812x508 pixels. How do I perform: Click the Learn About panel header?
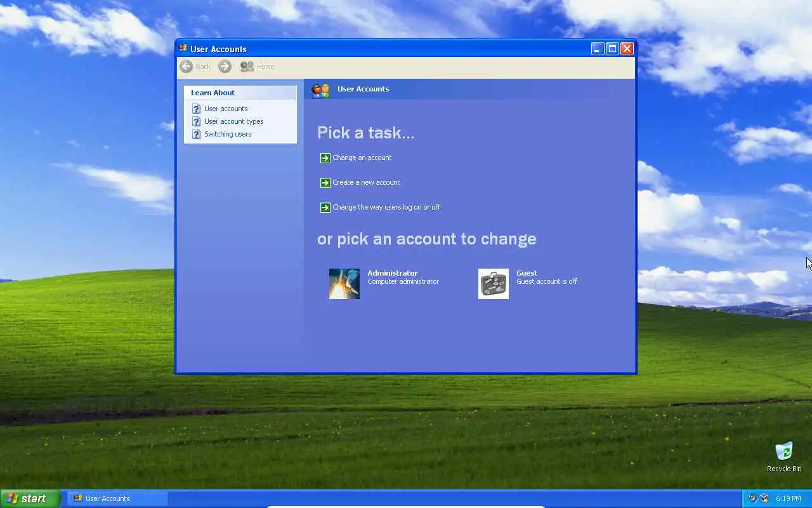click(240, 93)
